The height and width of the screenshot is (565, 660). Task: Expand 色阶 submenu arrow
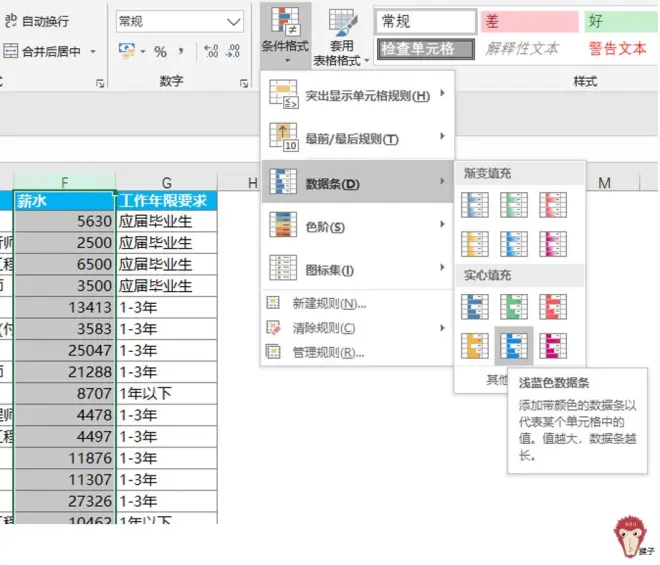(442, 224)
